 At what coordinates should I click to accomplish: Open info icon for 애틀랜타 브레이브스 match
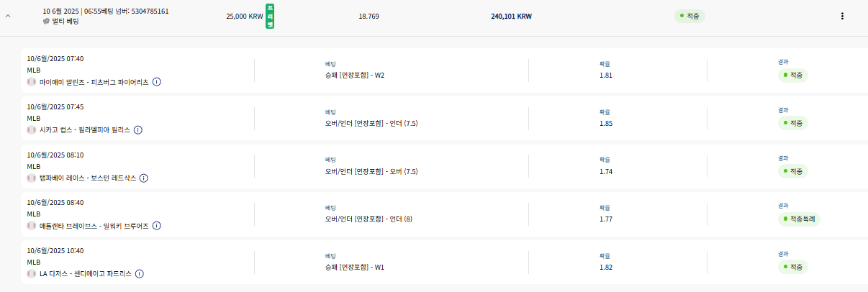point(156,226)
